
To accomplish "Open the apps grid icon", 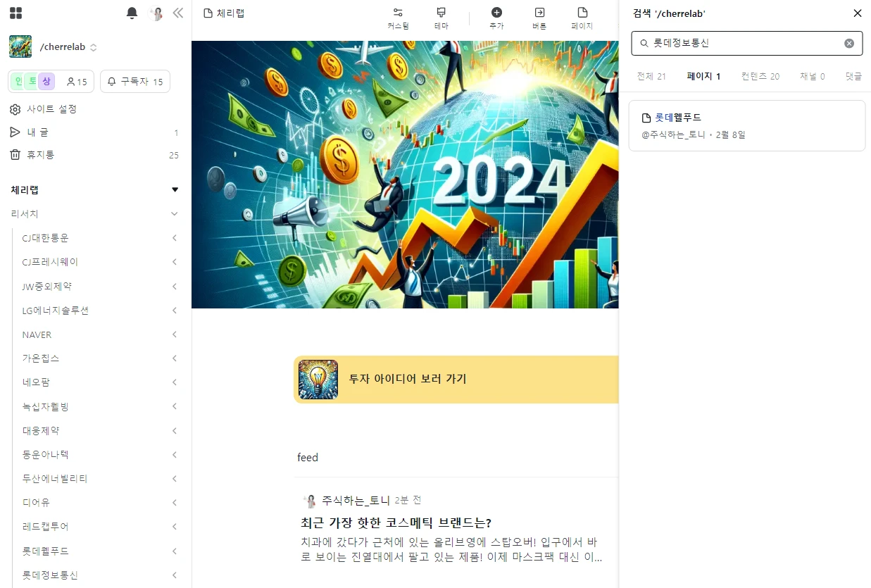I will tap(15, 13).
